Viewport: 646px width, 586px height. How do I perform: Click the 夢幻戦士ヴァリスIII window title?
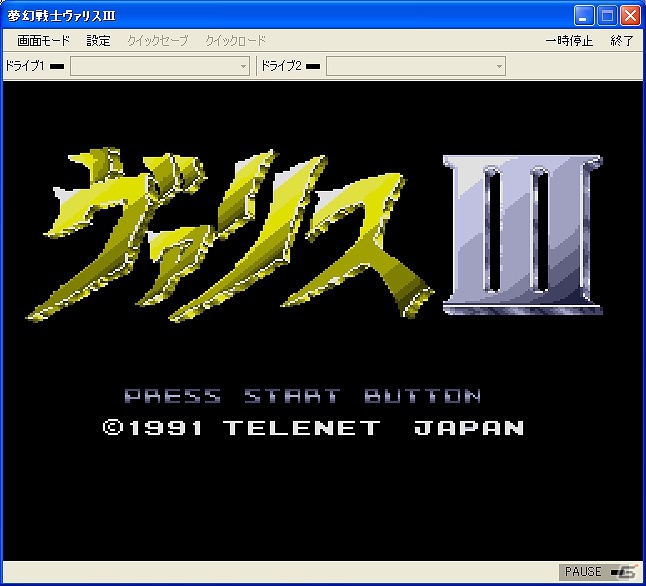(x=61, y=16)
